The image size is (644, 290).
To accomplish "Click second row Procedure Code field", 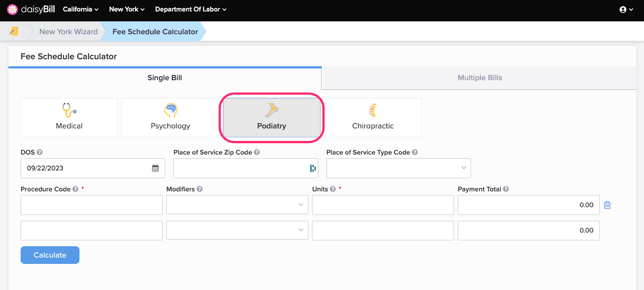I will pos(91,230).
